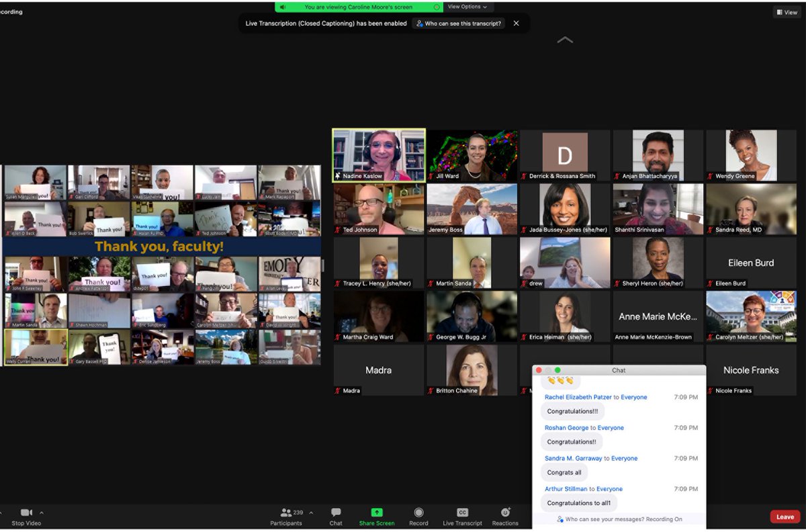The height and width of the screenshot is (532, 806).
Task: Select Shanthi Srinivasan's video tile
Action: 658,209
